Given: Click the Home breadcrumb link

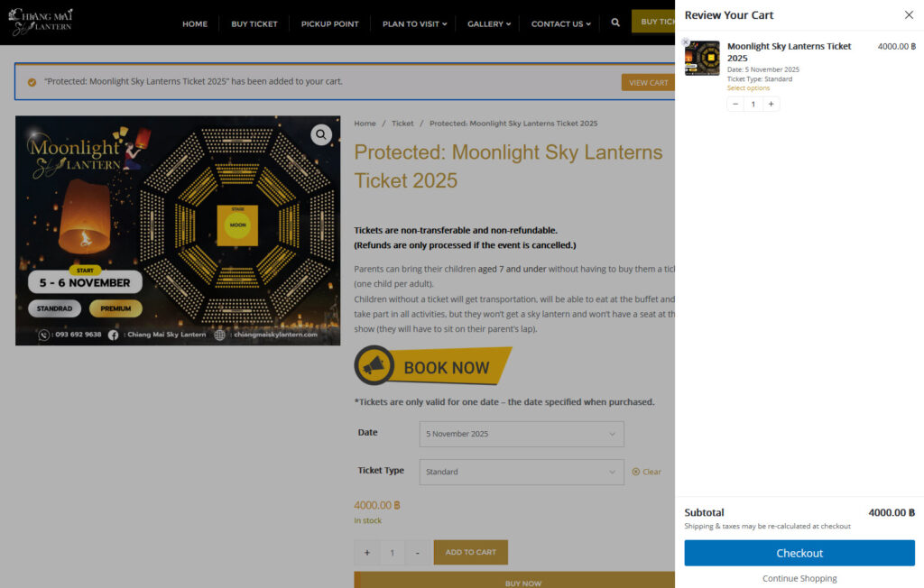Looking at the screenshot, I should point(365,124).
